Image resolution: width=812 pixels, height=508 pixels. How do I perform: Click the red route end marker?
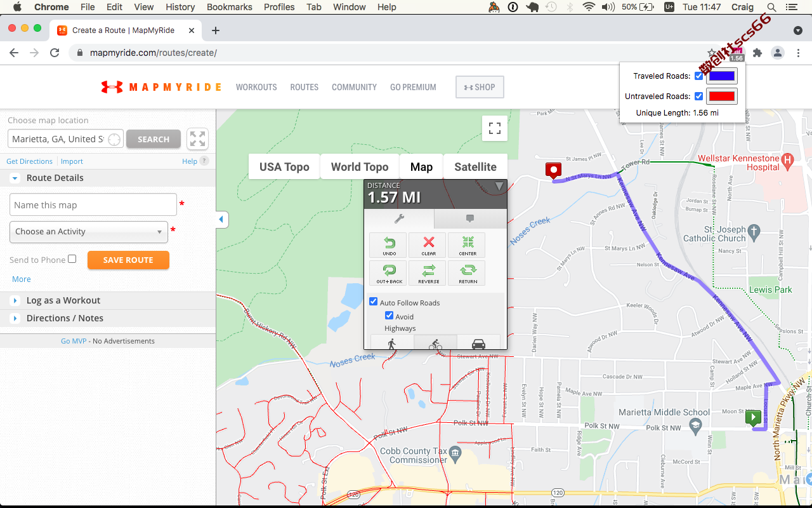coord(554,170)
